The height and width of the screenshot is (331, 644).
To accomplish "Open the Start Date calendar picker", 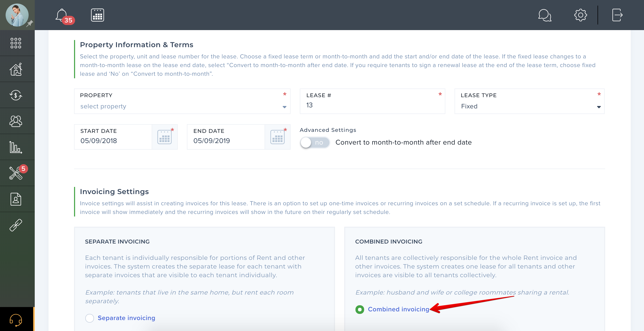I will (x=164, y=137).
